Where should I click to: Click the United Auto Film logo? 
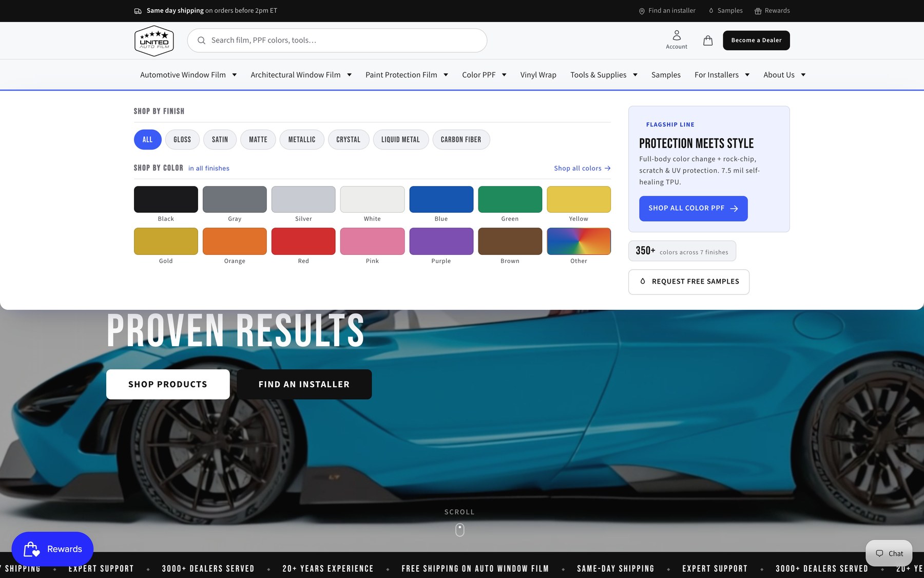pyautogui.click(x=154, y=41)
